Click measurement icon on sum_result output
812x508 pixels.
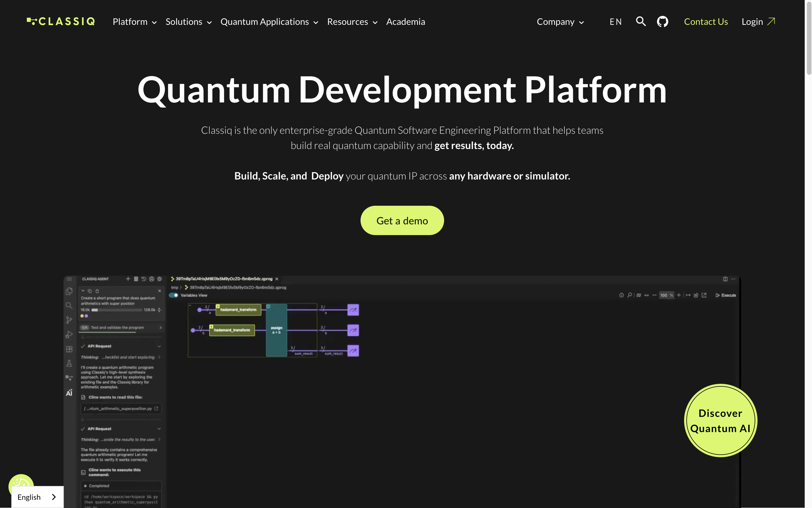click(353, 351)
